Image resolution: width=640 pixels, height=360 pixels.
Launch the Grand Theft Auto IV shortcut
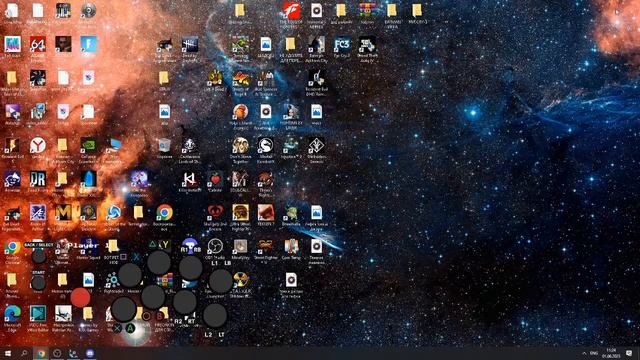point(367,44)
